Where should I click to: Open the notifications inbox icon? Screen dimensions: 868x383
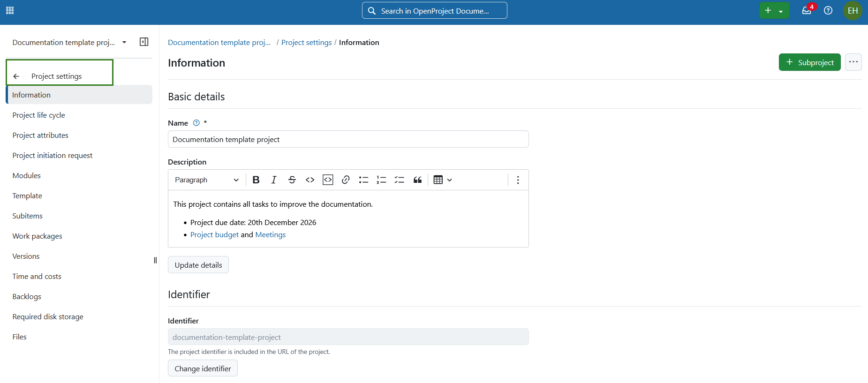(807, 10)
